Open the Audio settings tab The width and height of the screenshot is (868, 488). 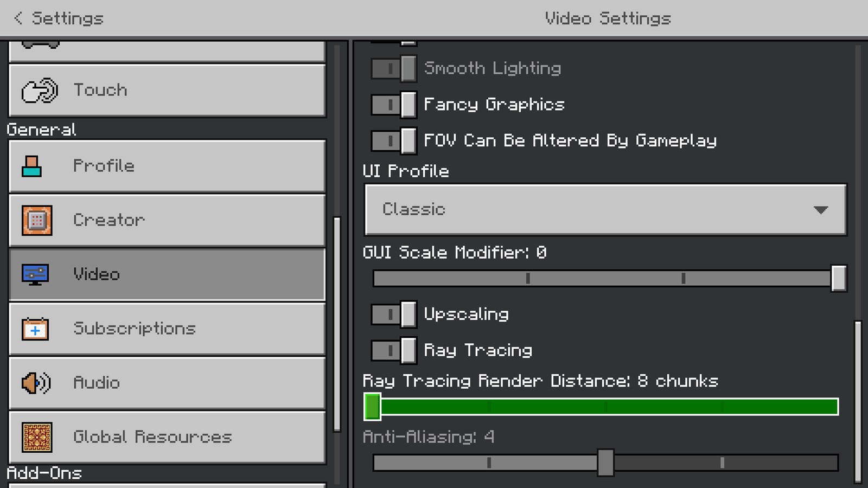[x=167, y=383]
